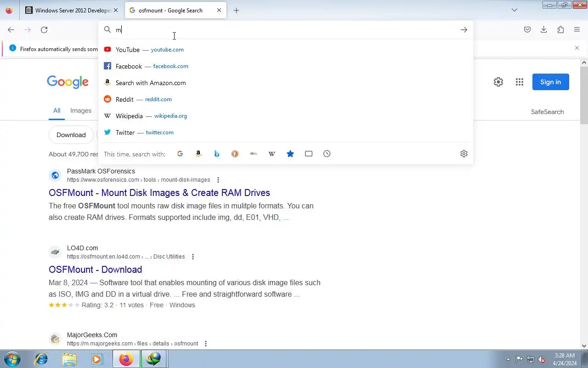
Task: Search this time with Google icon
Action: pos(180,154)
